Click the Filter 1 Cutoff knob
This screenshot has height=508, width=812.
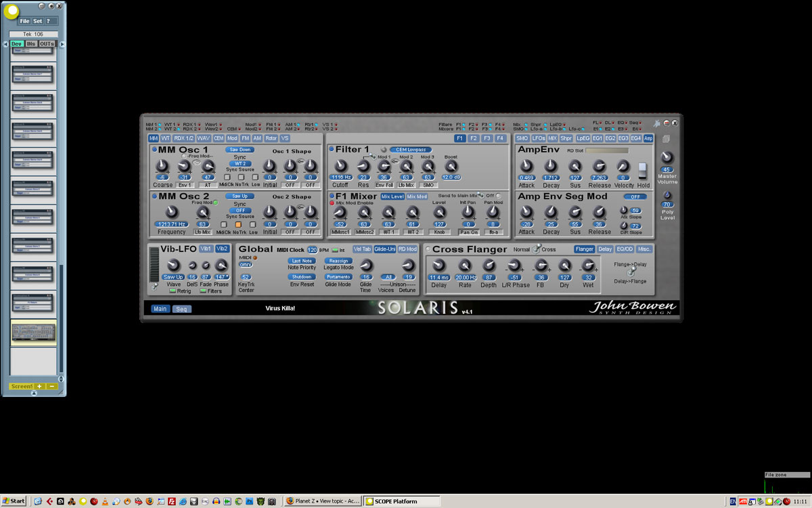click(x=340, y=165)
